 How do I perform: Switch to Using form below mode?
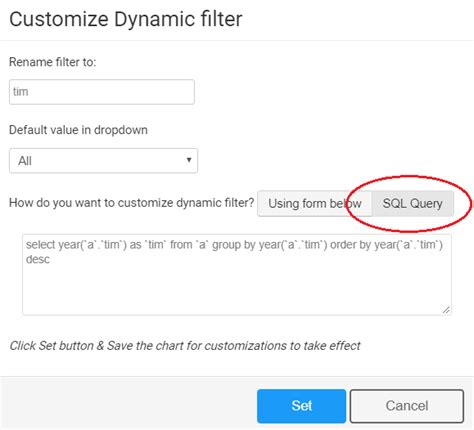point(314,203)
